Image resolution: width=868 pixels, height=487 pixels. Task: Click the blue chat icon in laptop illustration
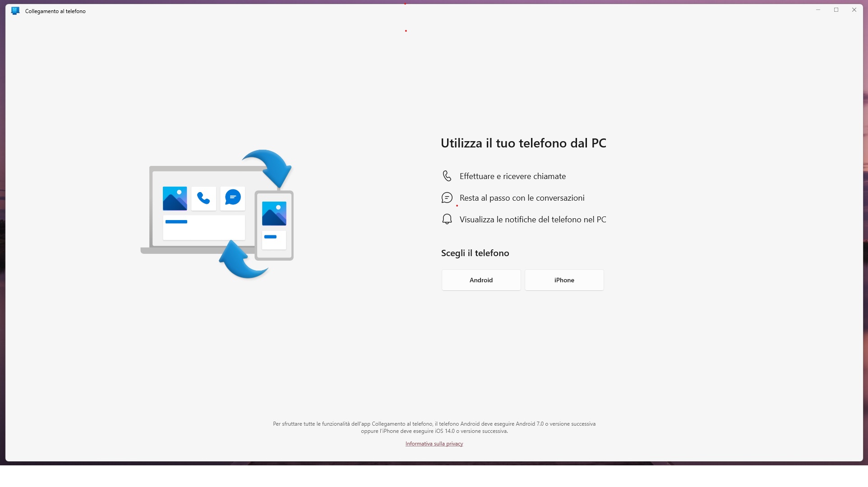(x=233, y=198)
